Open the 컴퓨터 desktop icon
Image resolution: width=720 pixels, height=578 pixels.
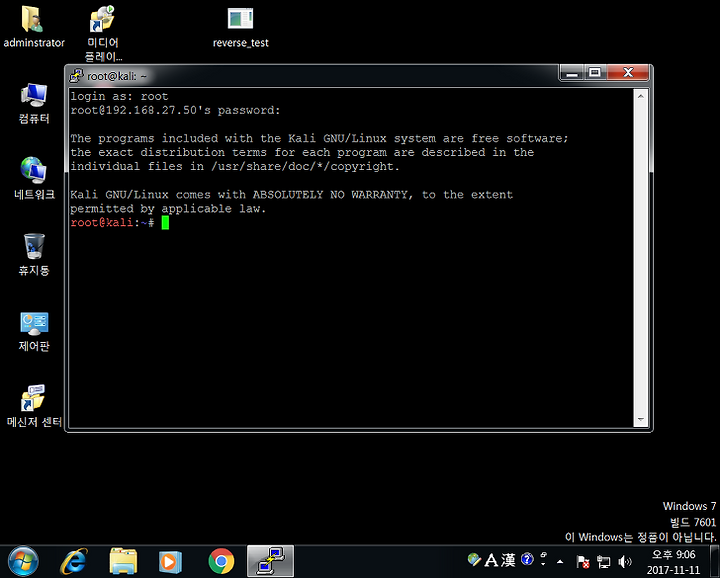pyautogui.click(x=34, y=103)
